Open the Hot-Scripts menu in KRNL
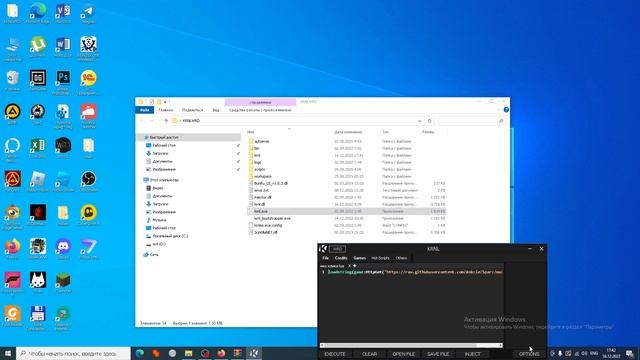The width and height of the screenshot is (640, 360). coord(380,258)
